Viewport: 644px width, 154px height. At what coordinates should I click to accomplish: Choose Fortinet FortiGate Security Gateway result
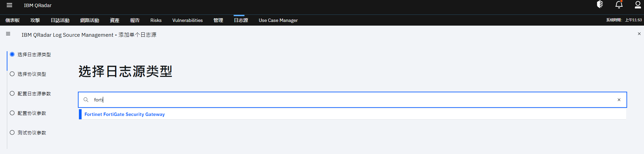(x=353, y=114)
